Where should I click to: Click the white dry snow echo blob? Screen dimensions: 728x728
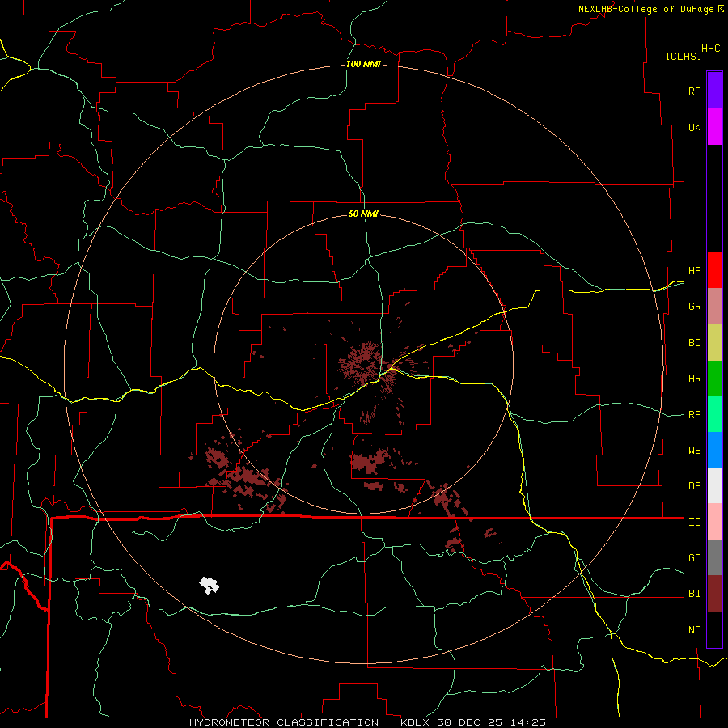pos(209,585)
